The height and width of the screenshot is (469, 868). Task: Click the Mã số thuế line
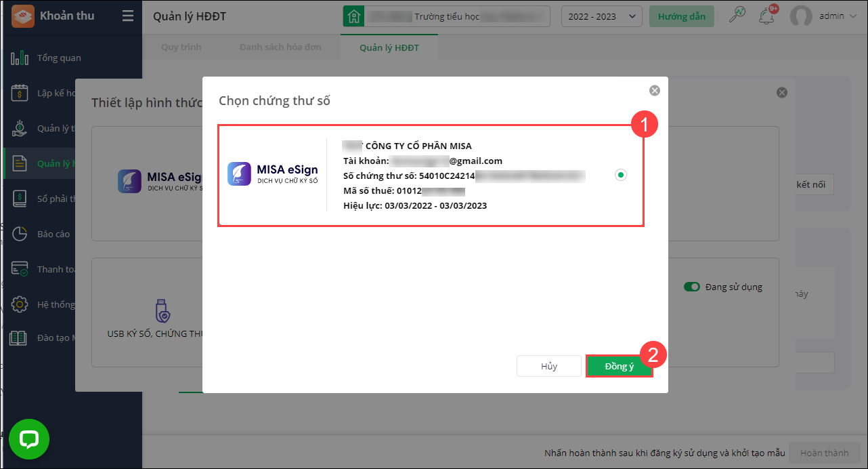404,190
